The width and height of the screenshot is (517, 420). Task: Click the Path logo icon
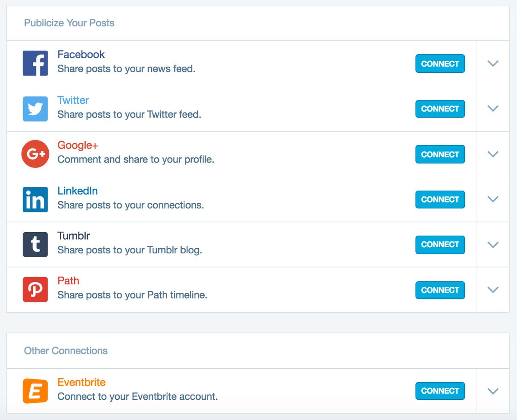click(x=35, y=289)
